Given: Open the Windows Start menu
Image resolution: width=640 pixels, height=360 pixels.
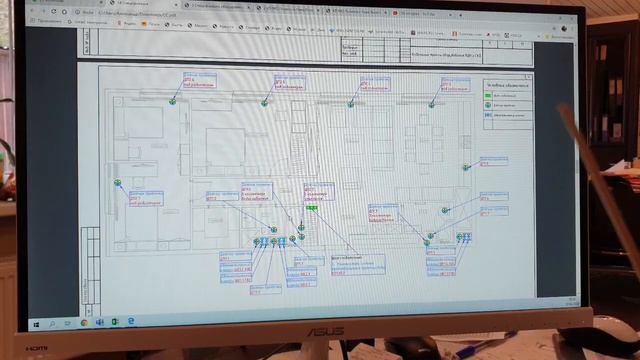Looking at the screenshot, I should tap(36, 325).
